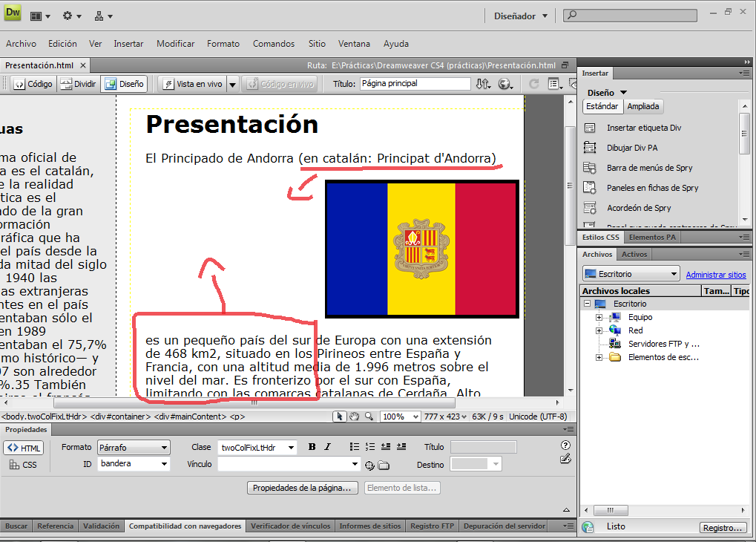Open the site management icon menu
The image size is (756, 542).
pyautogui.click(x=102, y=16)
